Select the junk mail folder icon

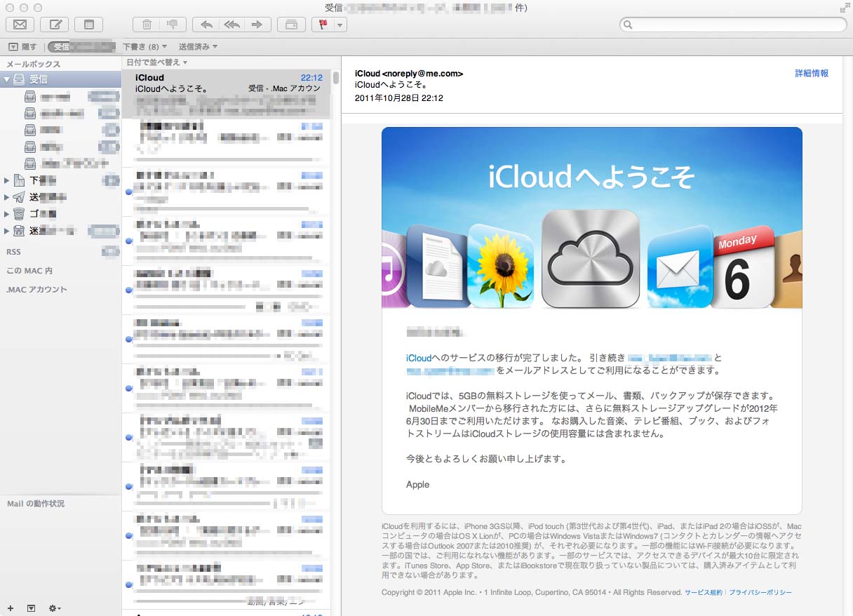[x=19, y=230]
